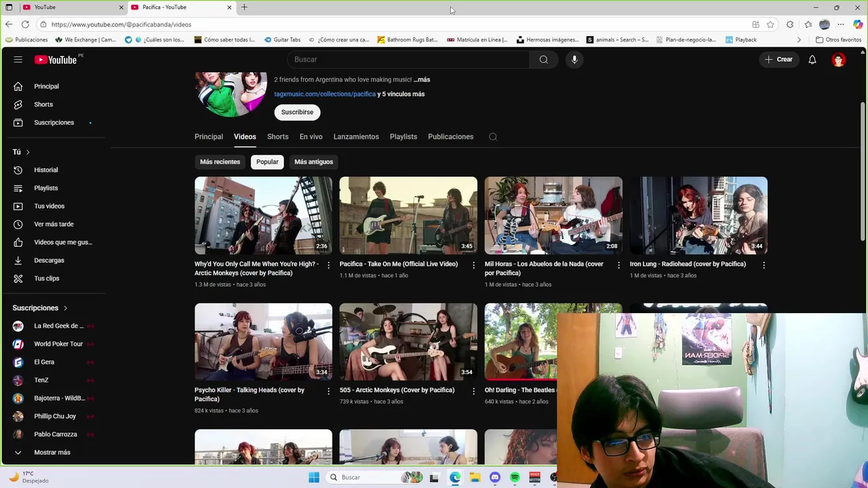Select the Más antiguos filter chip
The width and height of the screenshot is (868, 488).
pyautogui.click(x=313, y=162)
